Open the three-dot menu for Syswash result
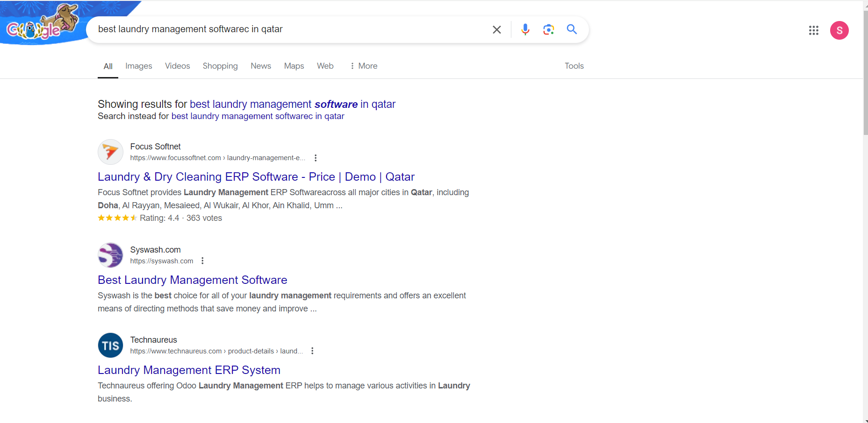868x423 pixels. (x=202, y=261)
